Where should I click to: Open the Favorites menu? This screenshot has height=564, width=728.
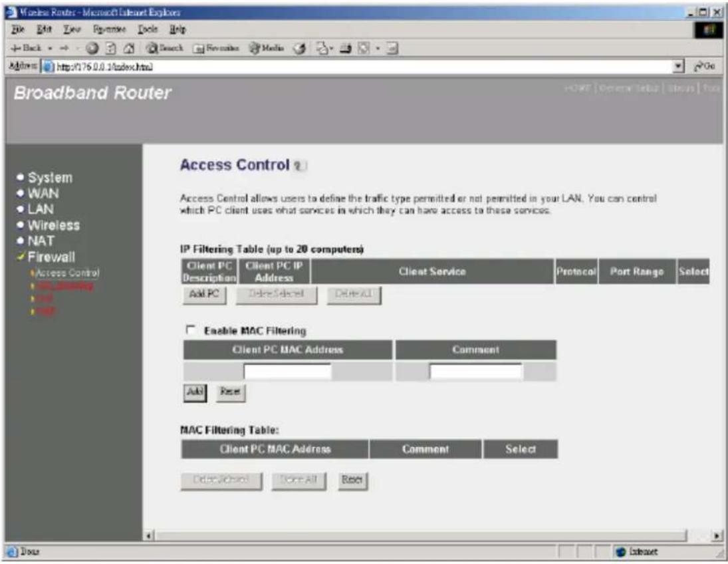(109, 30)
